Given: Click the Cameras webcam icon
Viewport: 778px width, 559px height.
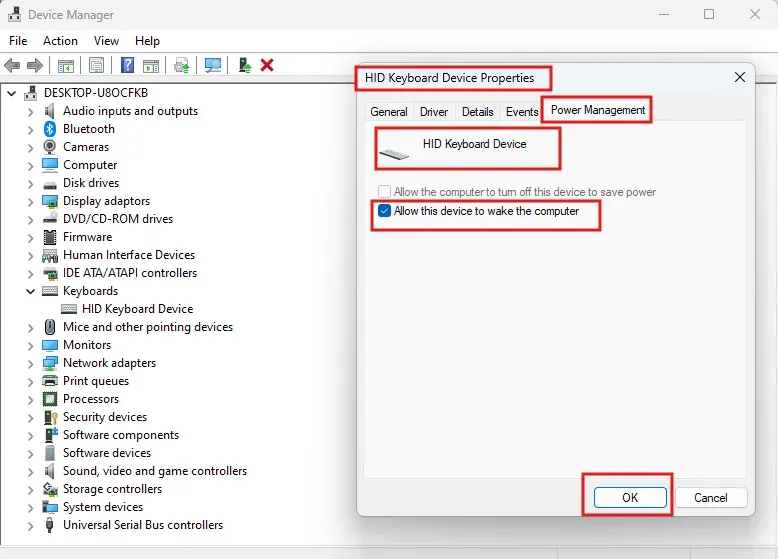Looking at the screenshot, I should click(50, 147).
